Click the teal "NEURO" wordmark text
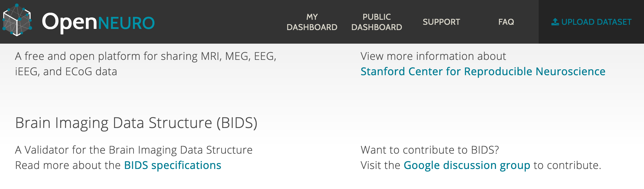Image resolution: width=644 pixels, height=189 pixels. [x=126, y=23]
